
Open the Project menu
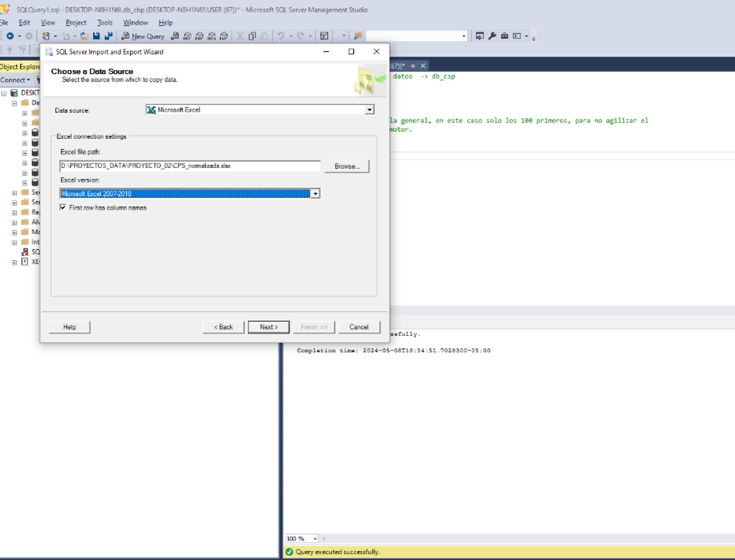tap(76, 23)
